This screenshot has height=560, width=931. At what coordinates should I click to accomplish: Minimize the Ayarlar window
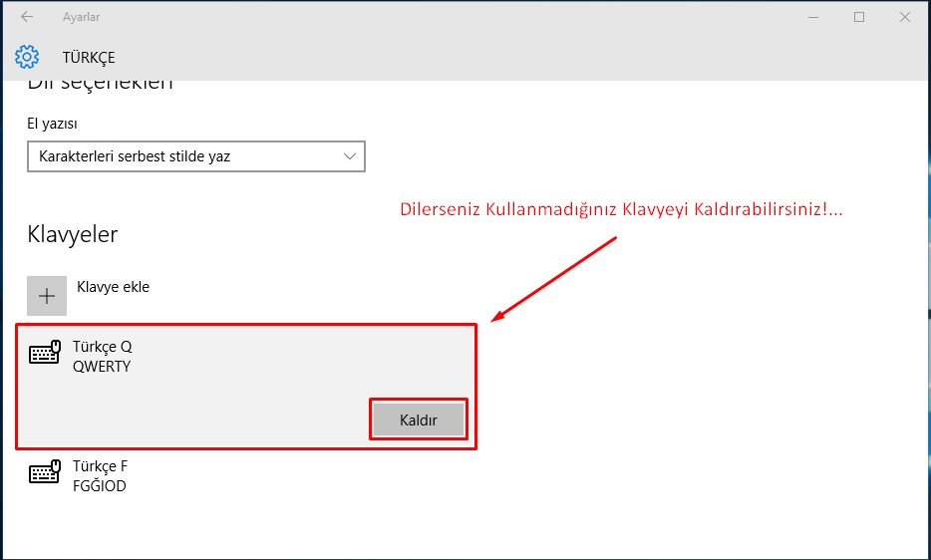[x=812, y=17]
